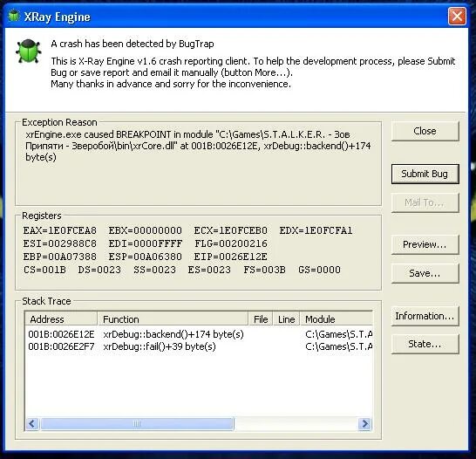Click the Line column header
Image resolution: width=476 pixels, height=459 pixels.
tap(286, 319)
